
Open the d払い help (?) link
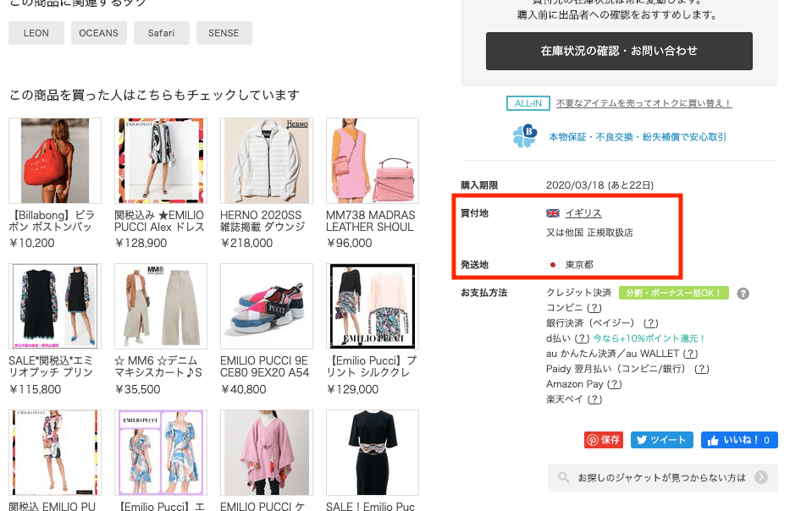(582, 338)
